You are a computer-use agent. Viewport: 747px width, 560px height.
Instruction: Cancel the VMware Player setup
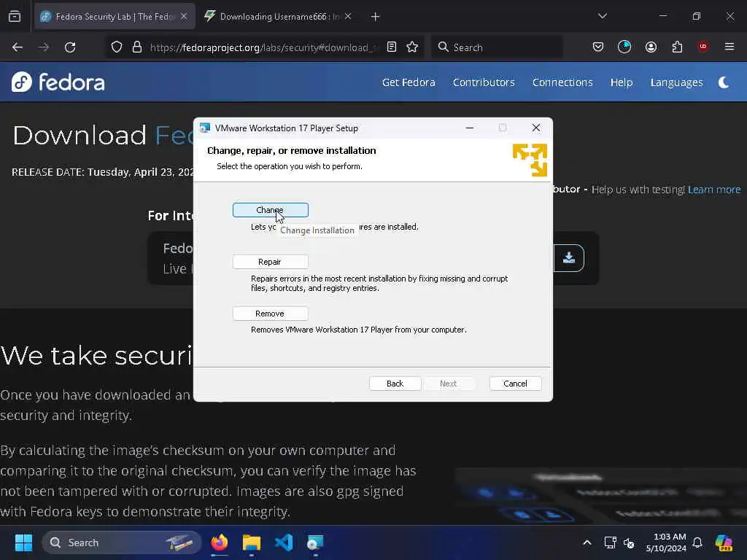[515, 384]
